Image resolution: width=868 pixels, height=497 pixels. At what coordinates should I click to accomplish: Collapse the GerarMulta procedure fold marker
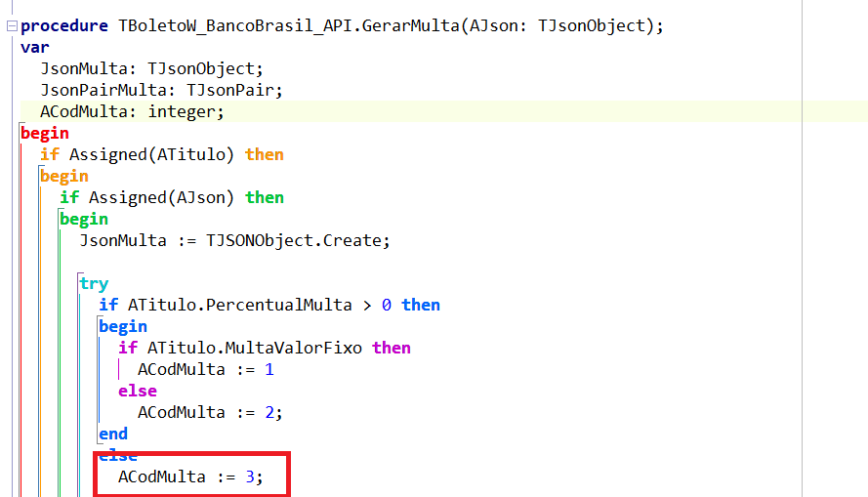tap(12, 25)
